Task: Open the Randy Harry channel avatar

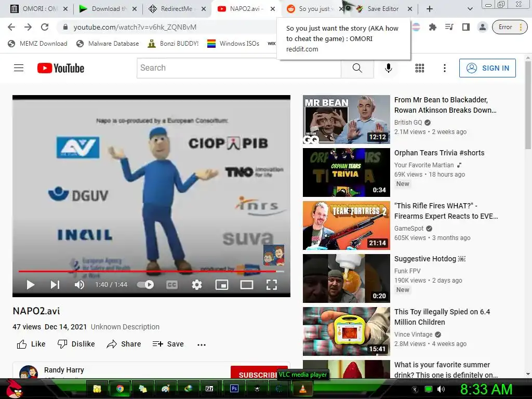Action: point(29,372)
